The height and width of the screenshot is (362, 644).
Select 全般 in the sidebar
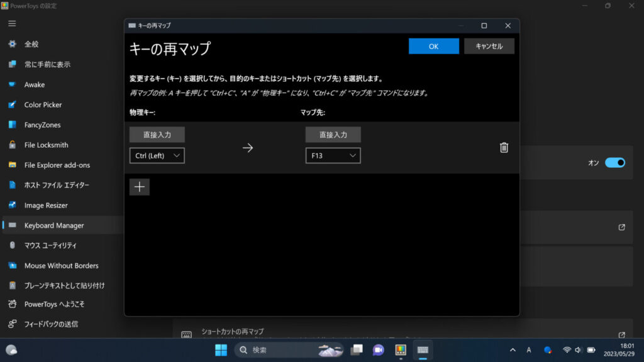[62, 44]
